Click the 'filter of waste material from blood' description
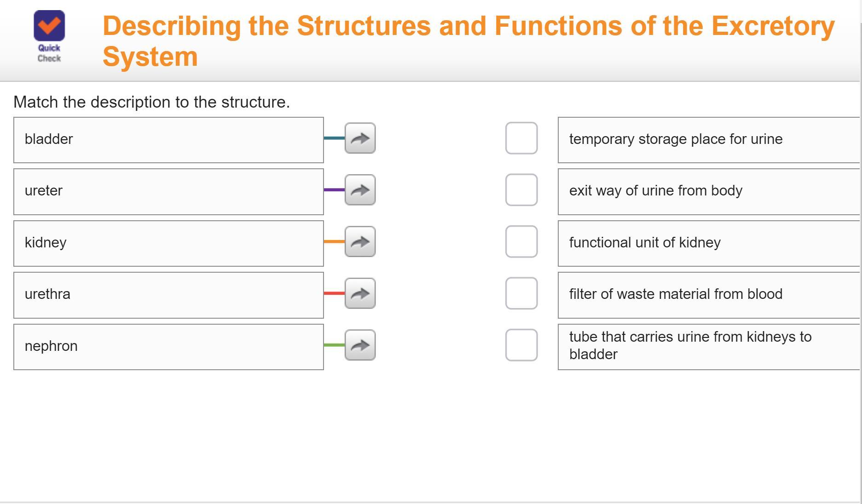 tap(708, 295)
